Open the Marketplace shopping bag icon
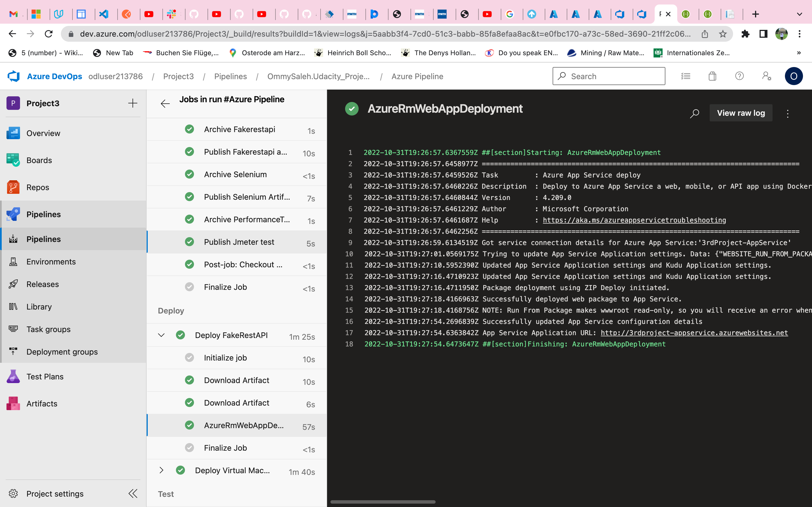812x507 pixels. point(712,76)
